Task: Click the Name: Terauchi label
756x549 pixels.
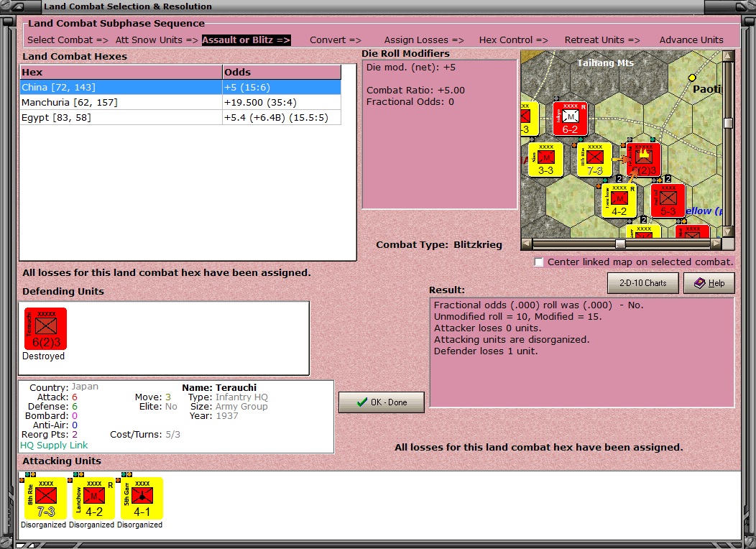Action: click(219, 387)
